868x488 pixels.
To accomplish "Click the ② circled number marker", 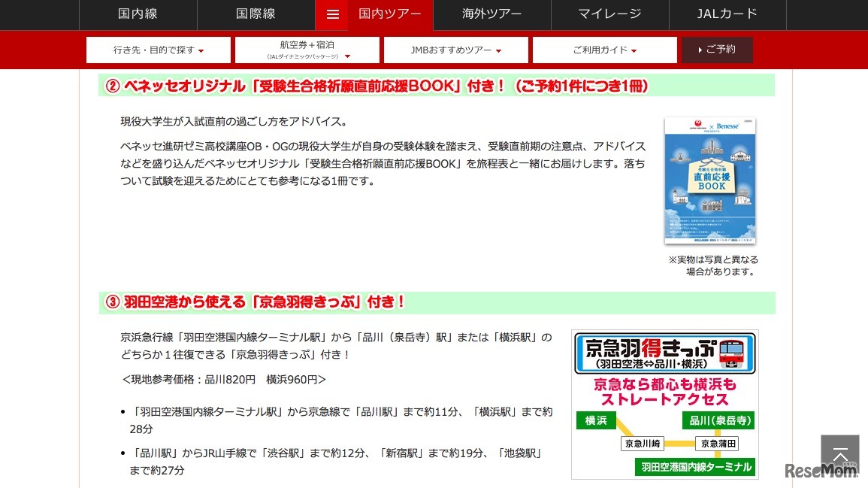I will click(111, 86).
